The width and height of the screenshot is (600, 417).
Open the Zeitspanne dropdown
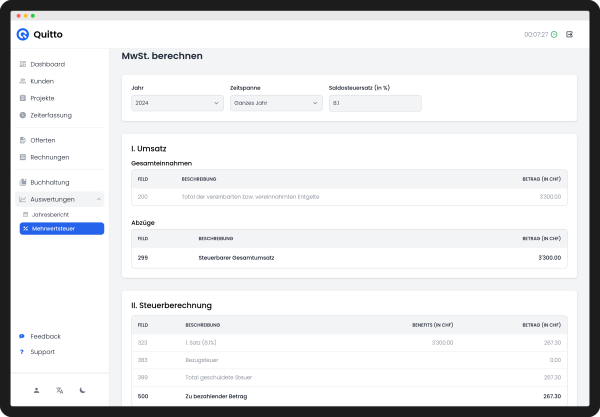click(275, 103)
